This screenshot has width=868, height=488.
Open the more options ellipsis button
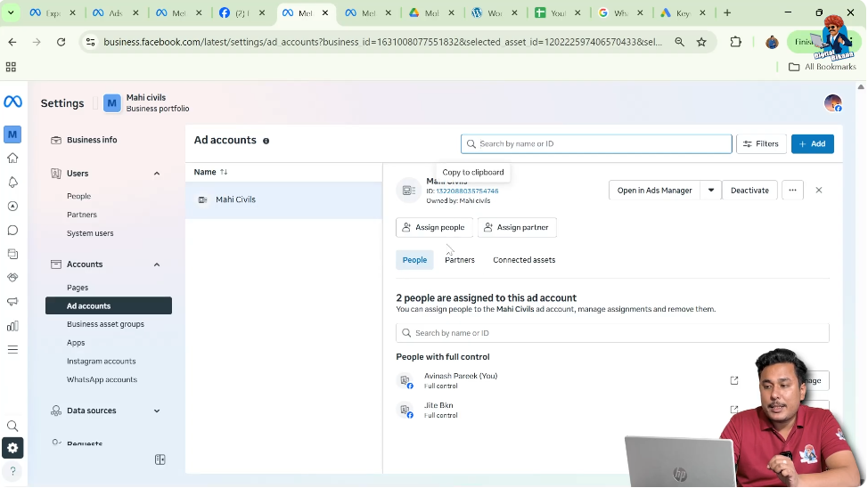[793, 191]
